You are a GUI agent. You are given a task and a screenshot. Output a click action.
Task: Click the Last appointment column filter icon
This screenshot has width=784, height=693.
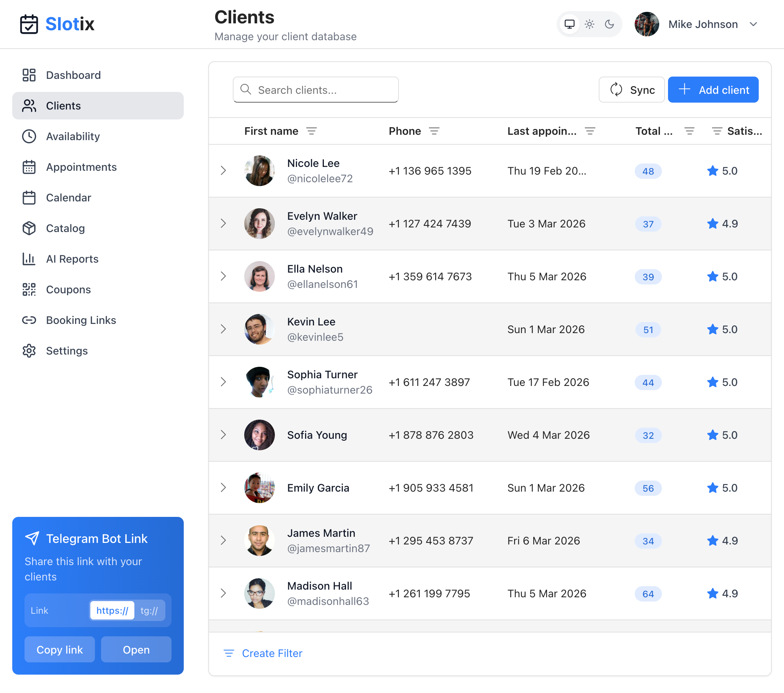coord(590,131)
